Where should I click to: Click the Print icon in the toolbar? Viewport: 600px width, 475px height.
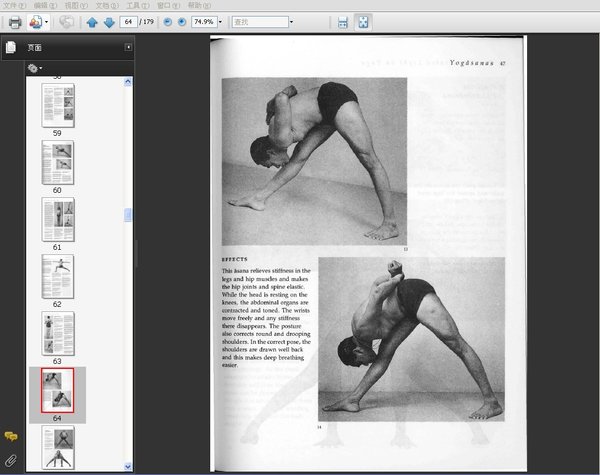[x=14, y=21]
